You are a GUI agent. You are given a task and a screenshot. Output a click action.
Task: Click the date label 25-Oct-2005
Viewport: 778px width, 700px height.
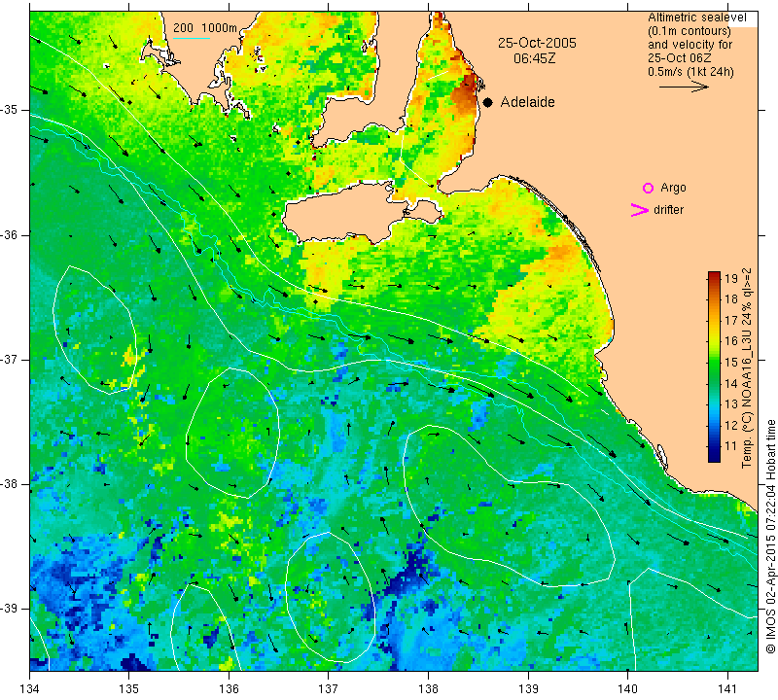coord(537,43)
